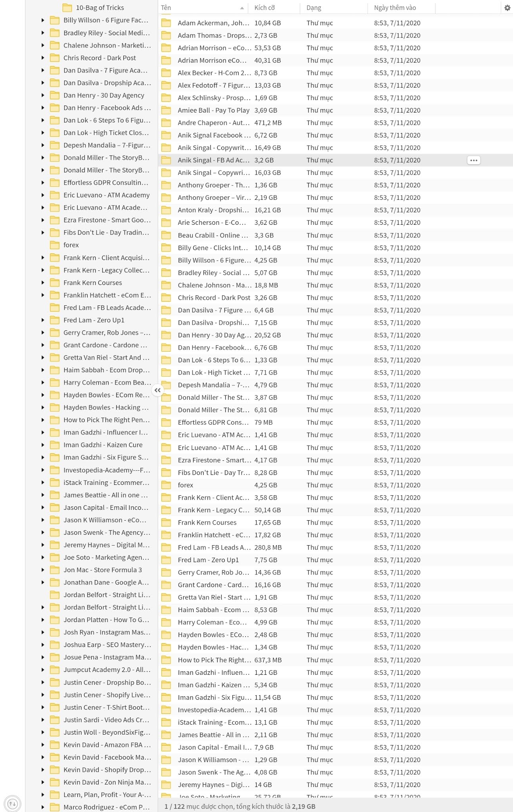Viewport: 513px width, 812px height.
Task: Expand Frank Kern Courses tree node
Action: point(43,283)
